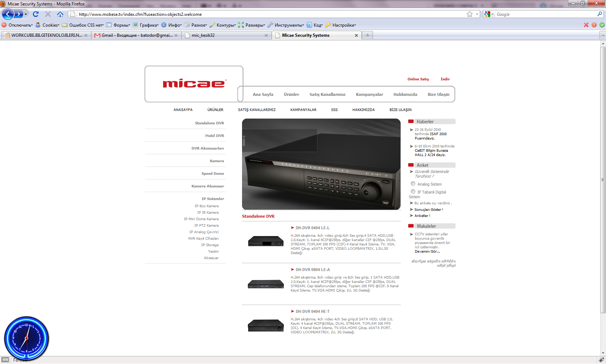
Task: Open new tab with plus button
Action: tap(367, 35)
